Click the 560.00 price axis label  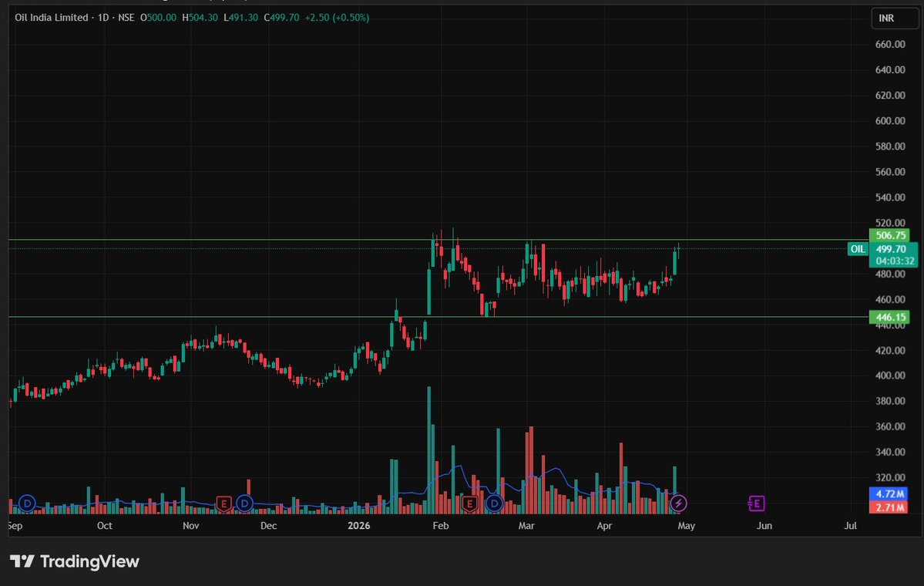[x=890, y=172]
